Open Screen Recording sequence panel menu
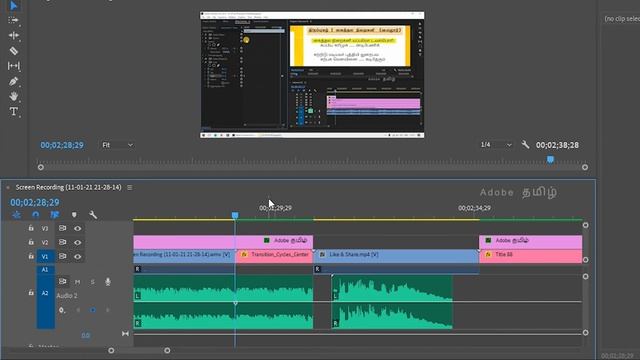Viewport: 640px width, 360px height. (x=129, y=187)
